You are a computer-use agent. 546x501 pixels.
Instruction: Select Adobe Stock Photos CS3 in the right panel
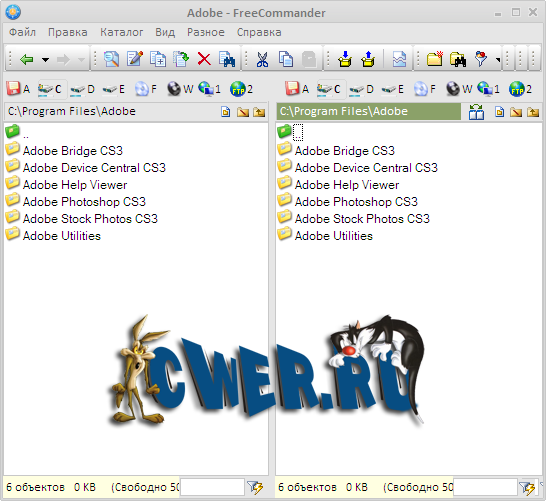pyautogui.click(x=362, y=219)
